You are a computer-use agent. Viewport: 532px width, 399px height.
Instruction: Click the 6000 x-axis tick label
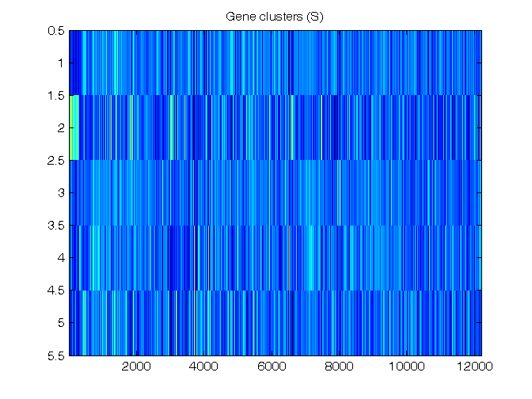coord(272,367)
